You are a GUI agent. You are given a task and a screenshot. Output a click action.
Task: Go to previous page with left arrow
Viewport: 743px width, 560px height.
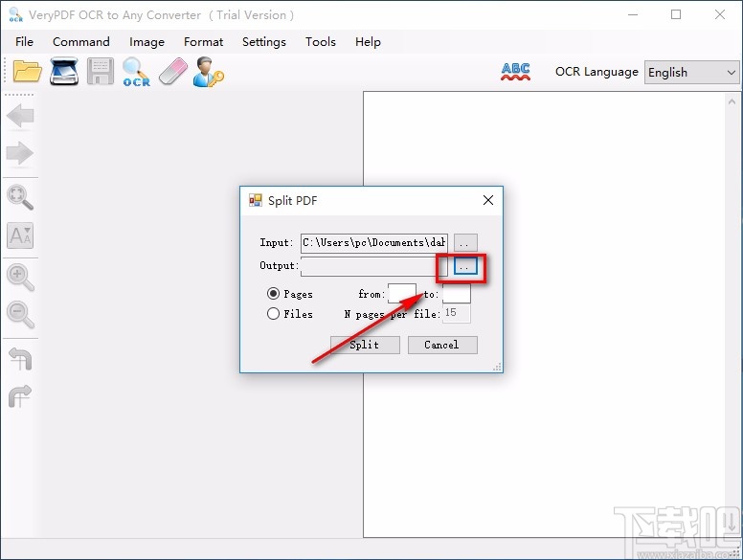point(20,116)
